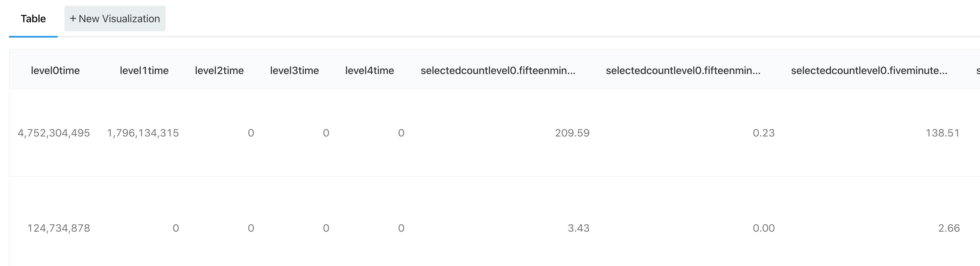
Task: Select cell with value 3.43
Action: click(578, 228)
